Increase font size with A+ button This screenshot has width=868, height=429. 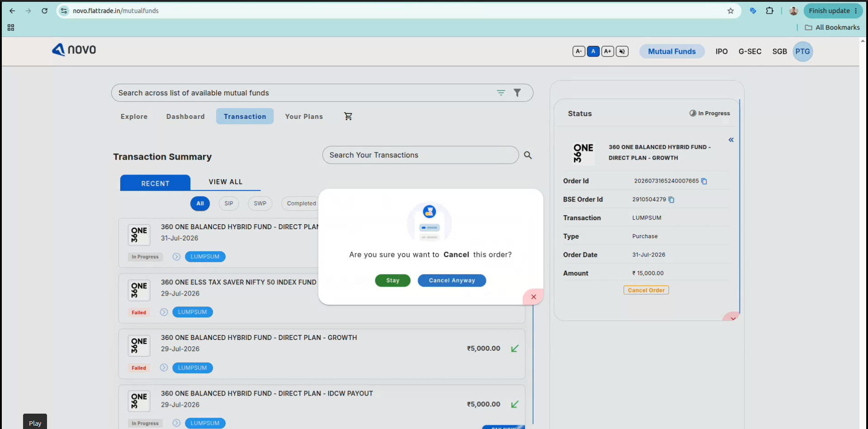(x=608, y=52)
